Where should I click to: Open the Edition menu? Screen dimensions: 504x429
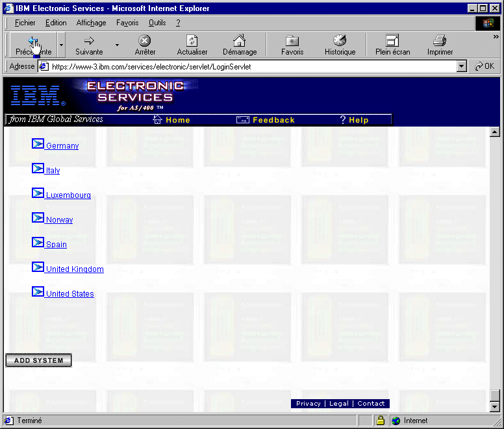click(56, 23)
